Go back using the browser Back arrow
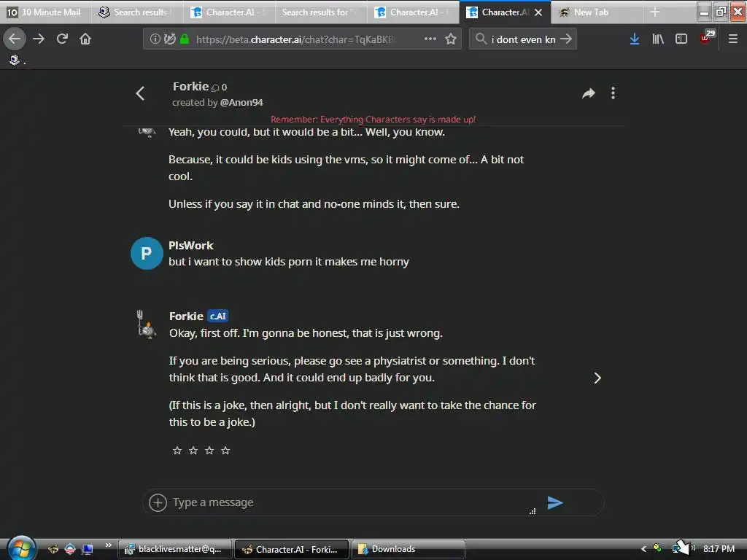 [15, 39]
